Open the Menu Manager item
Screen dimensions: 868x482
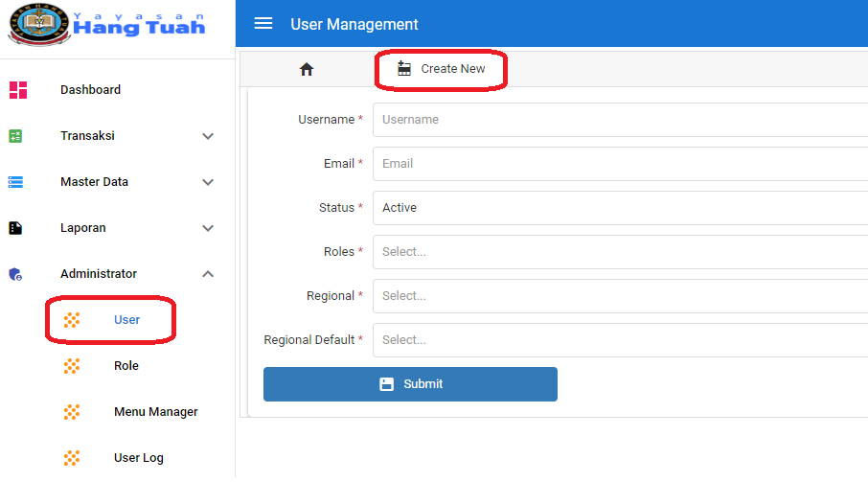(x=155, y=412)
